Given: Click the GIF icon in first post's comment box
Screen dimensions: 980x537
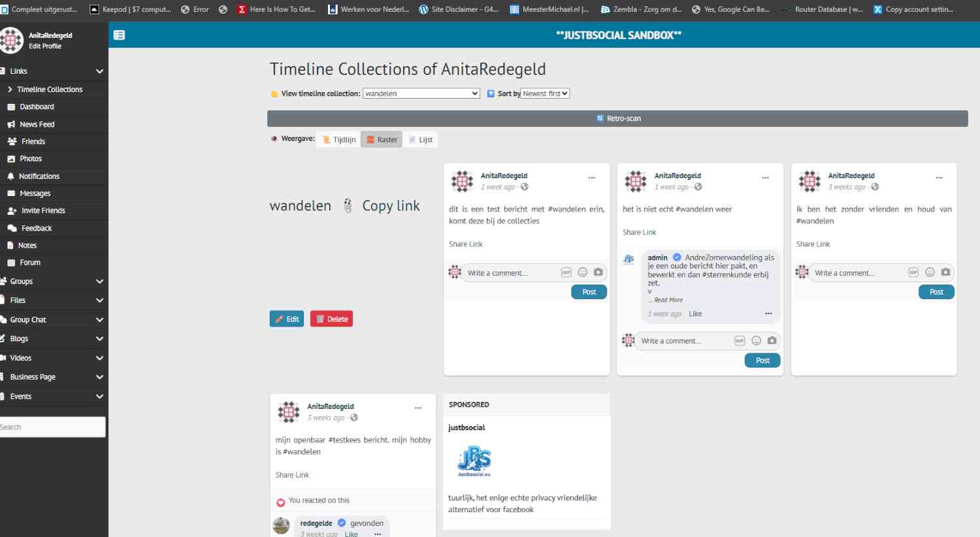Looking at the screenshot, I should [566, 272].
